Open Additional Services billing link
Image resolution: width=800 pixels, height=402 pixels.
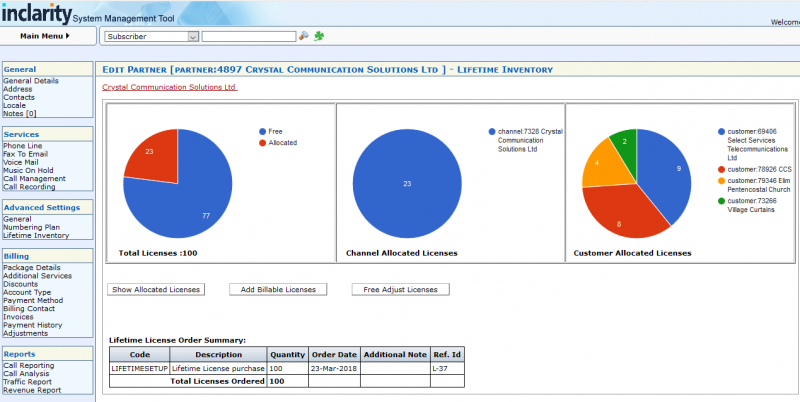(x=37, y=275)
